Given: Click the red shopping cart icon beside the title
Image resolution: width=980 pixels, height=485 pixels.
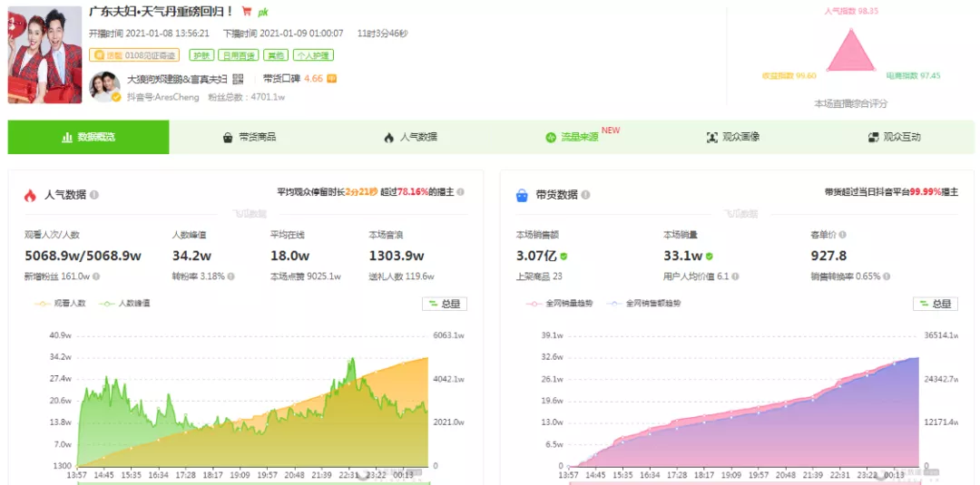Looking at the screenshot, I should [246, 13].
